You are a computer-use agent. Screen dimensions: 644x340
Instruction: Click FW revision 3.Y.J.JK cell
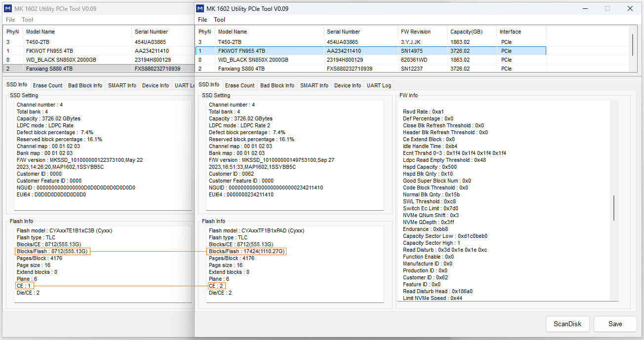pyautogui.click(x=411, y=42)
